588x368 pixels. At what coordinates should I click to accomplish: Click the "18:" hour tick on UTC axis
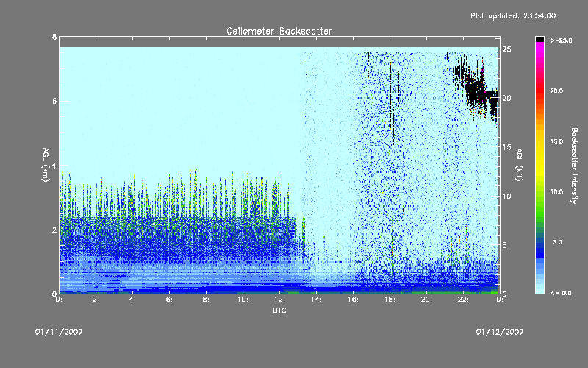point(390,300)
